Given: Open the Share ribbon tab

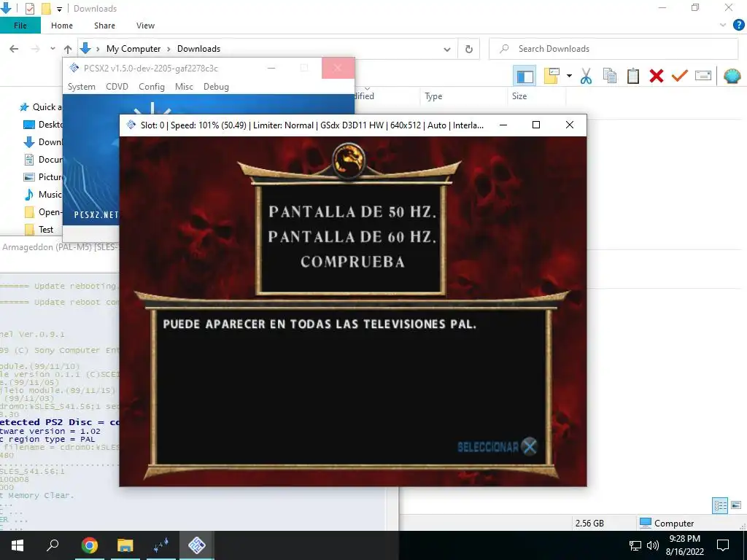Looking at the screenshot, I should [104, 26].
